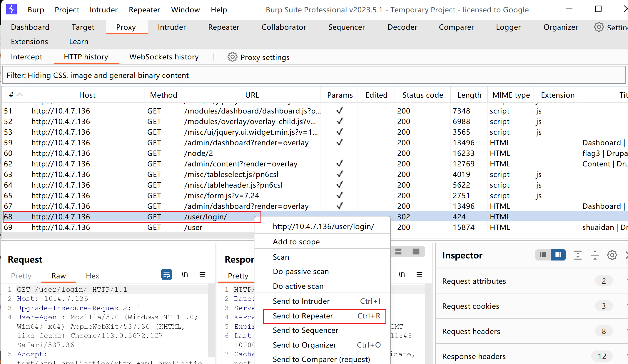This screenshot has height=364, width=628.
Task: Expand Request headers section
Action: (532, 331)
